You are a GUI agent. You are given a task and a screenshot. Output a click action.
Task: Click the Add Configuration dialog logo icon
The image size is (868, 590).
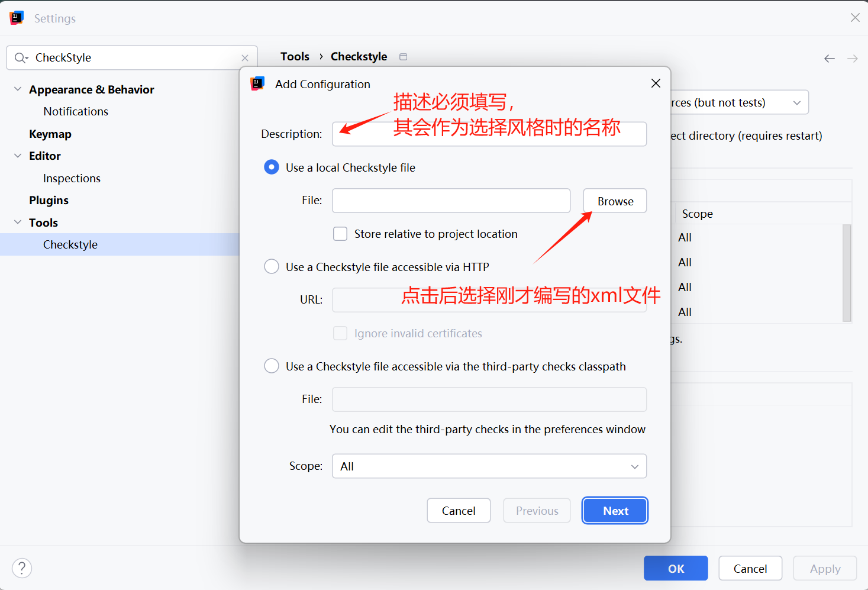click(x=257, y=83)
